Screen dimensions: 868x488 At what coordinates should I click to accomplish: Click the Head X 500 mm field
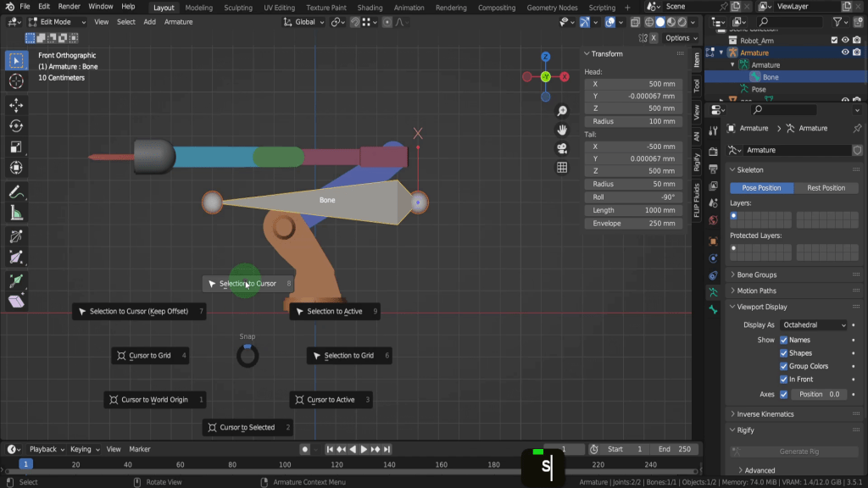click(x=633, y=84)
